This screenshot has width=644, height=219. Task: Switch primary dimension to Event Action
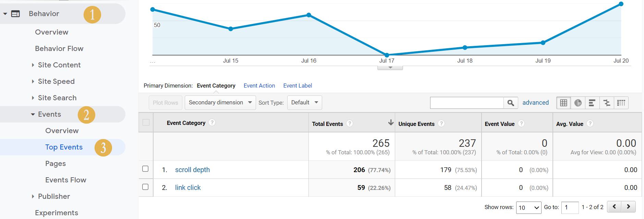pos(259,86)
